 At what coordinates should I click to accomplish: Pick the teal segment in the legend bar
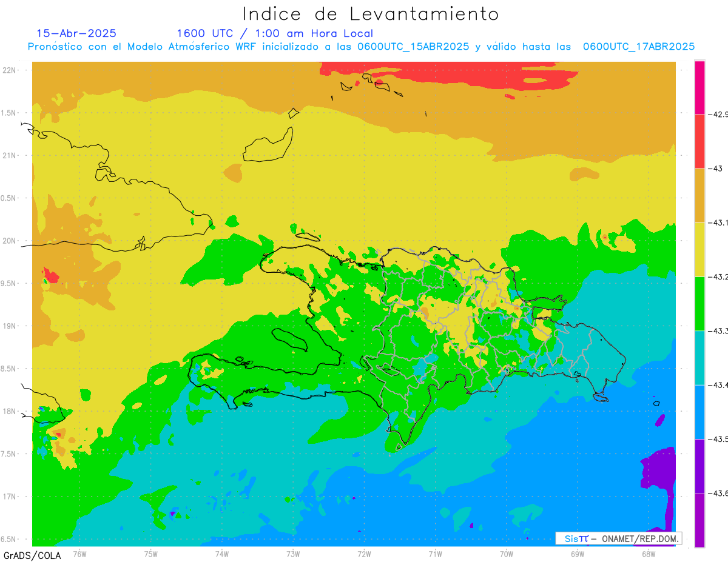click(699, 358)
